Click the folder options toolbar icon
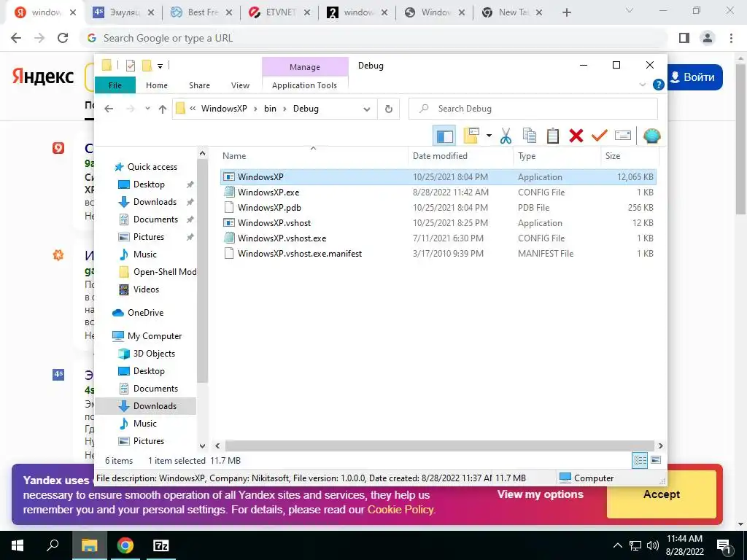 [471, 136]
